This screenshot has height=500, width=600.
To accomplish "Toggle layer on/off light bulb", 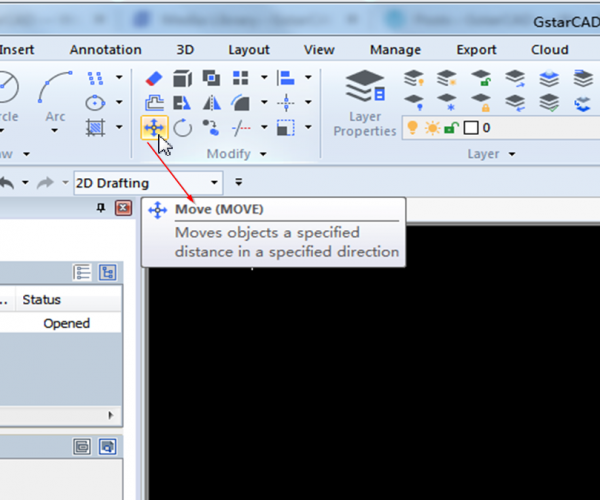I will click(411, 128).
